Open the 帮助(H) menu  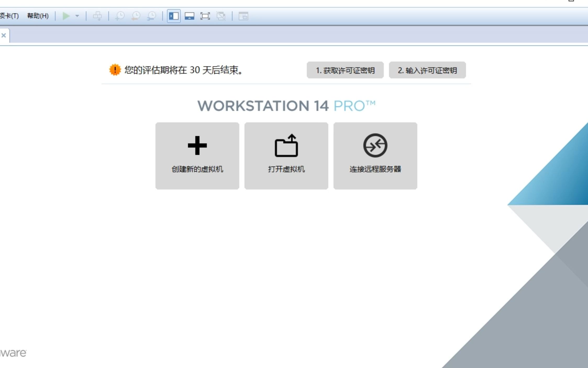coord(38,16)
